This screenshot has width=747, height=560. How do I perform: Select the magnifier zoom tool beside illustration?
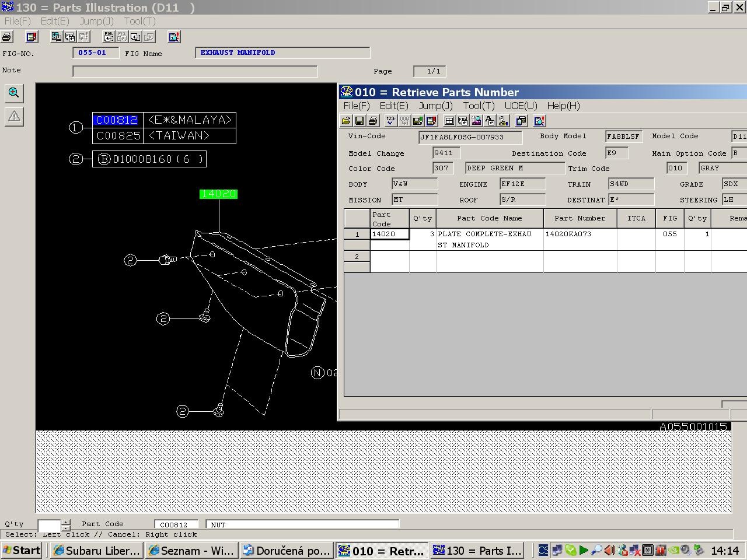[14, 93]
